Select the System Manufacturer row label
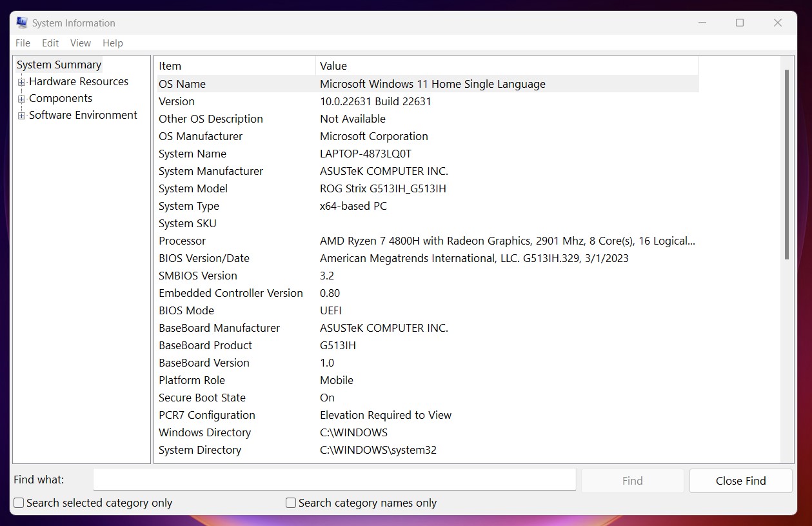 tap(211, 171)
